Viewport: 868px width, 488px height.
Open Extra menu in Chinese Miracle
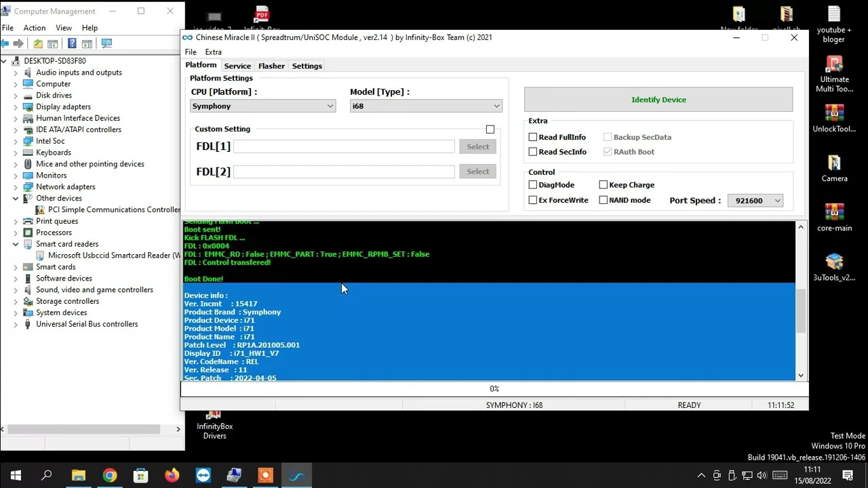point(213,52)
